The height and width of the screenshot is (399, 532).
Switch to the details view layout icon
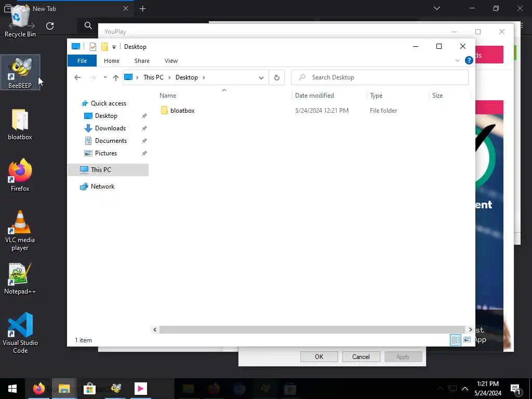pyautogui.click(x=455, y=340)
